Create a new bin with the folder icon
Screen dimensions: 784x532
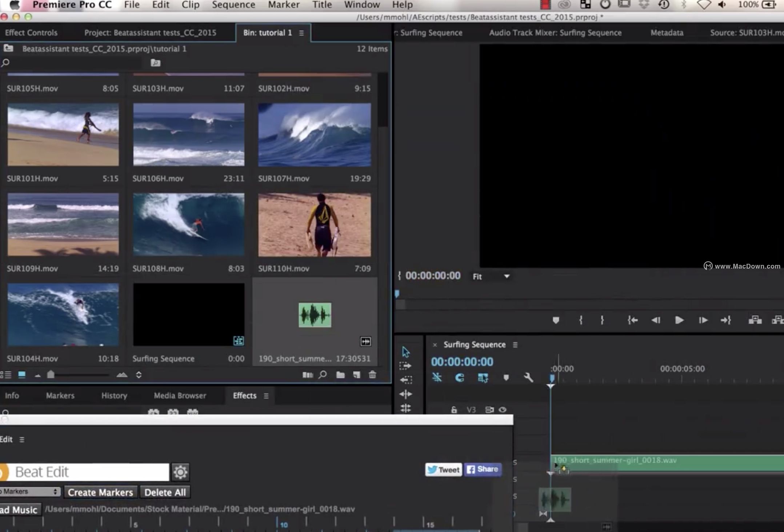340,375
